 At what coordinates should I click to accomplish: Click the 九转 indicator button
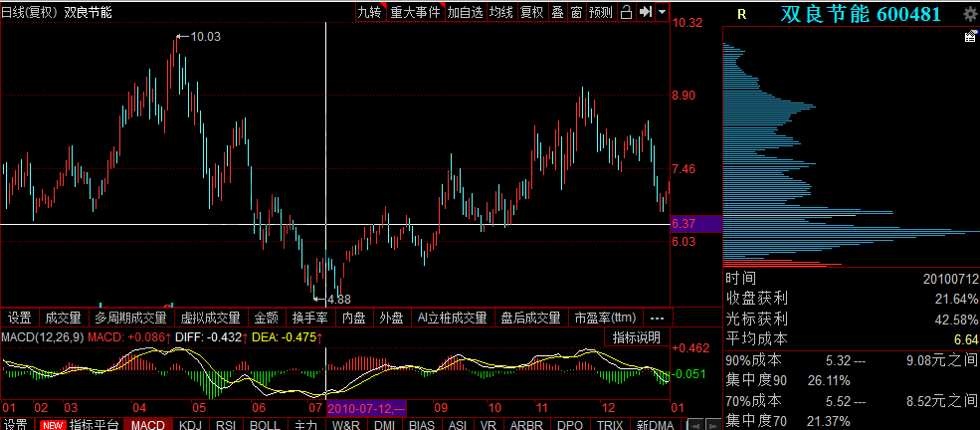(x=369, y=12)
